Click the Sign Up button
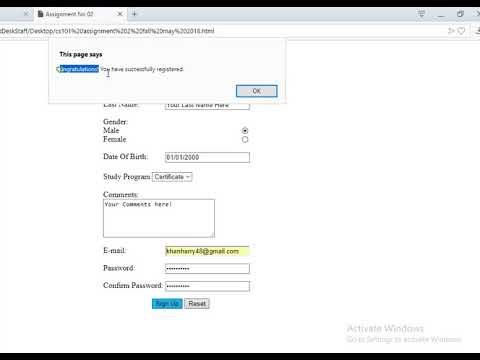Viewport: 480px width, 360px height. (167, 304)
